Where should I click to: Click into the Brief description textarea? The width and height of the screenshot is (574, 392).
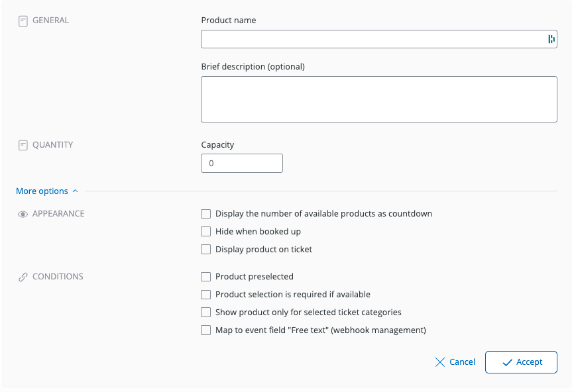click(378, 99)
